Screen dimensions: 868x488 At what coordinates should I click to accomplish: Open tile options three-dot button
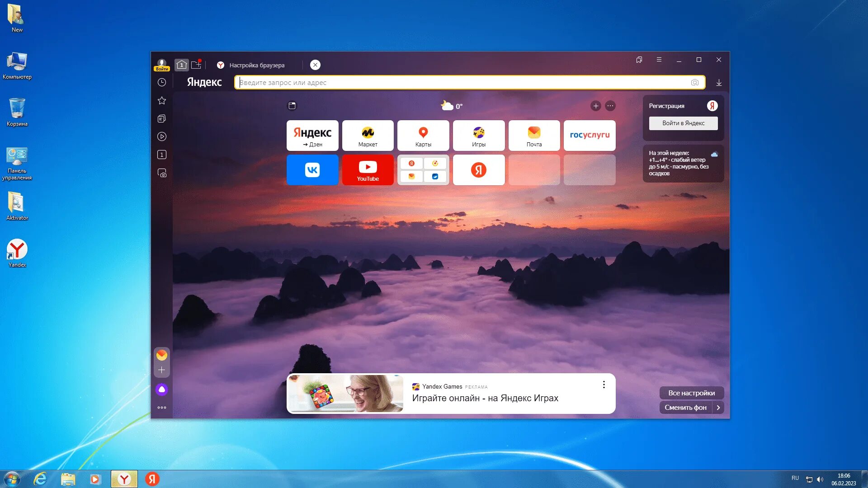610,106
